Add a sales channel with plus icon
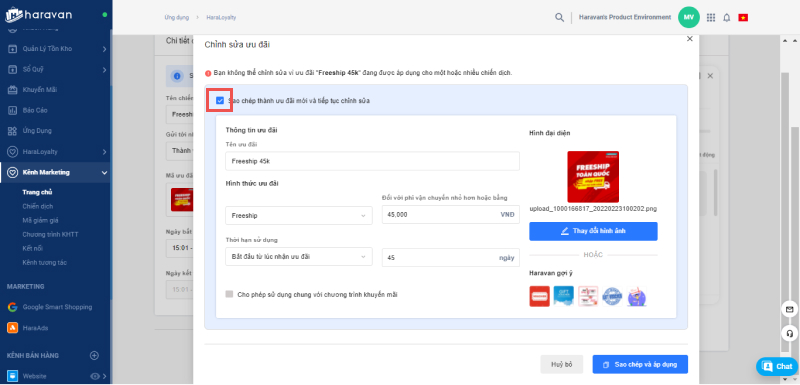Viewport: 800px width, 385px height. click(x=94, y=355)
